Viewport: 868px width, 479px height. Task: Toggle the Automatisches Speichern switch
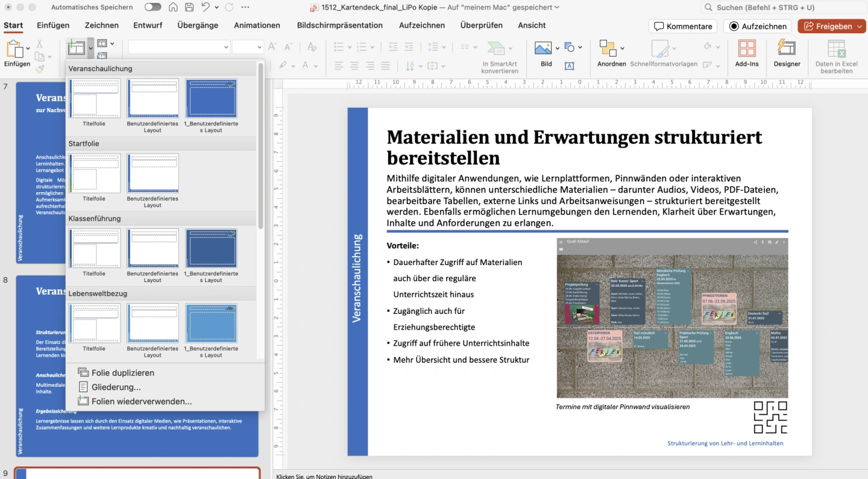153,7
